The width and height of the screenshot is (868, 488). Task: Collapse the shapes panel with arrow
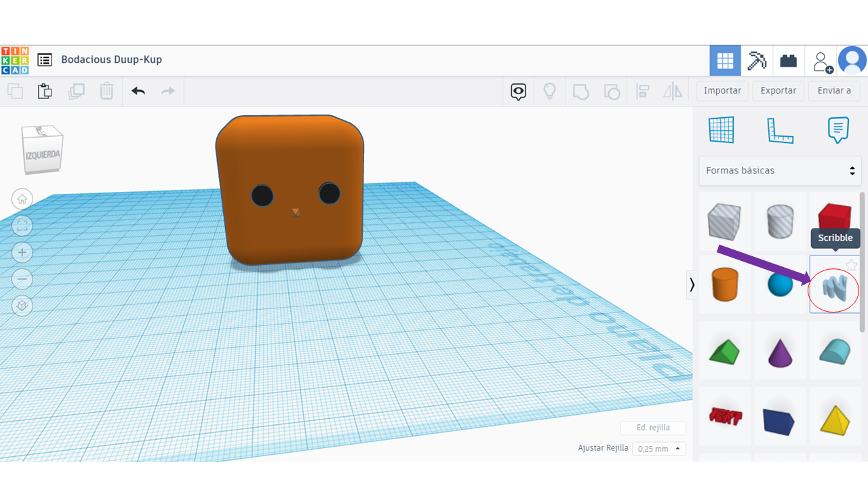692,285
